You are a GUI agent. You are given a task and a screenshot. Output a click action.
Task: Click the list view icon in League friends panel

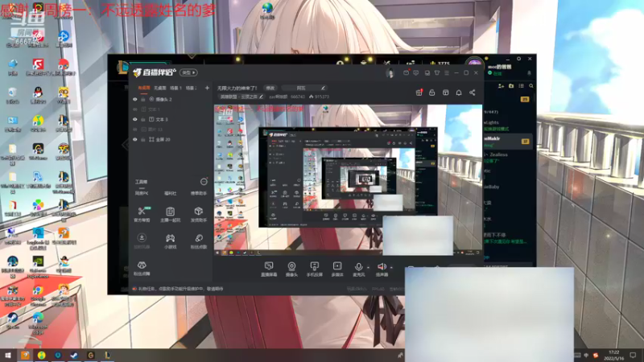coord(521,86)
